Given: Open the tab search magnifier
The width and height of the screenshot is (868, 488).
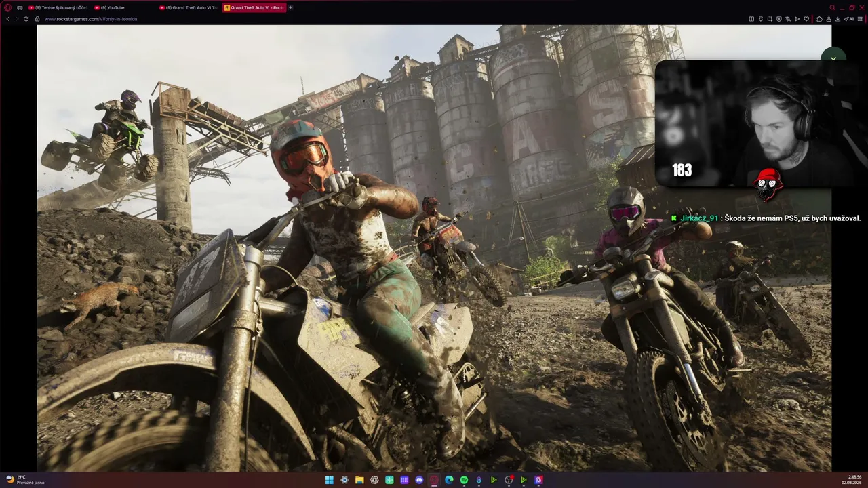Looking at the screenshot, I should (832, 7).
